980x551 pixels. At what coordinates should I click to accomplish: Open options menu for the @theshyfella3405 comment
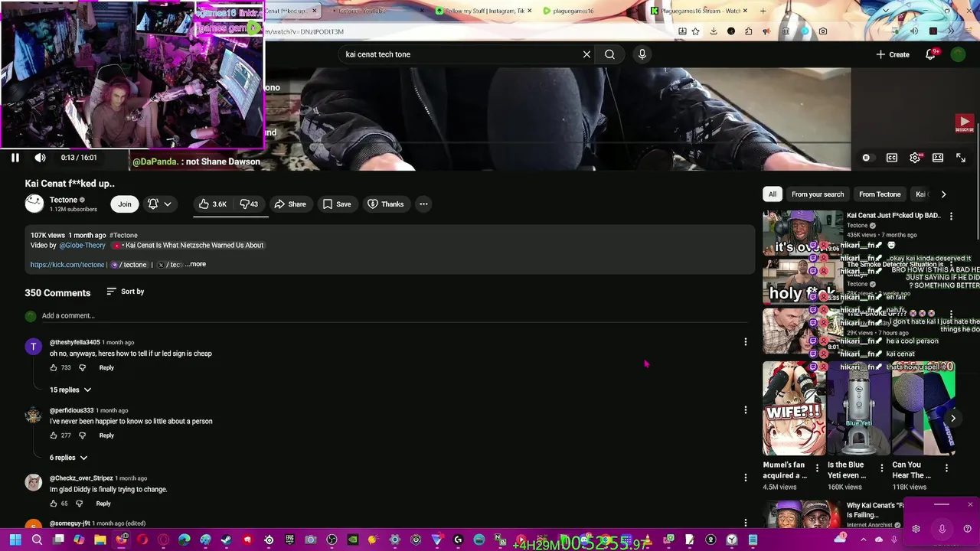click(746, 342)
